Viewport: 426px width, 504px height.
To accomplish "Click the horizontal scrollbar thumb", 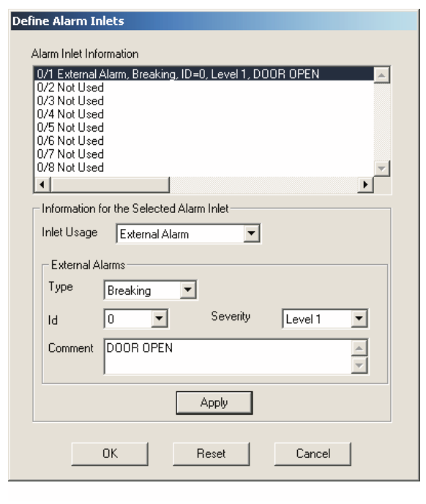I will [x=110, y=184].
